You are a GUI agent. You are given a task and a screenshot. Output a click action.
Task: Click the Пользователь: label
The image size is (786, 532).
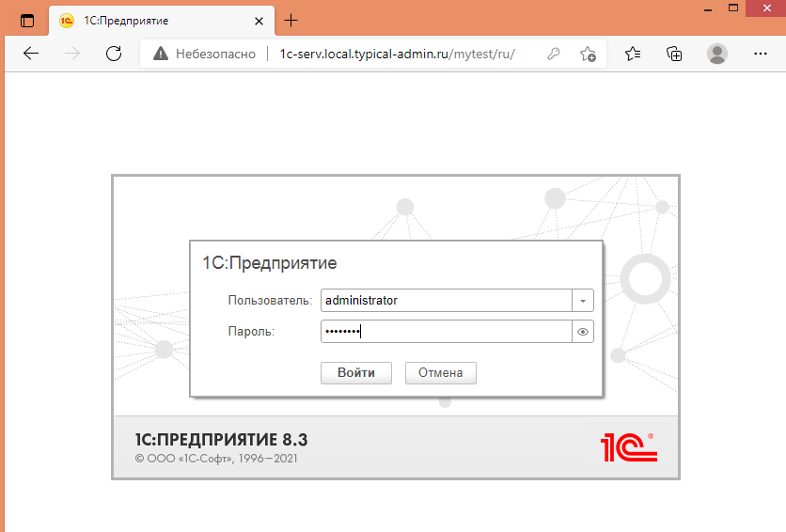pyautogui.click(x=270, y=301)
